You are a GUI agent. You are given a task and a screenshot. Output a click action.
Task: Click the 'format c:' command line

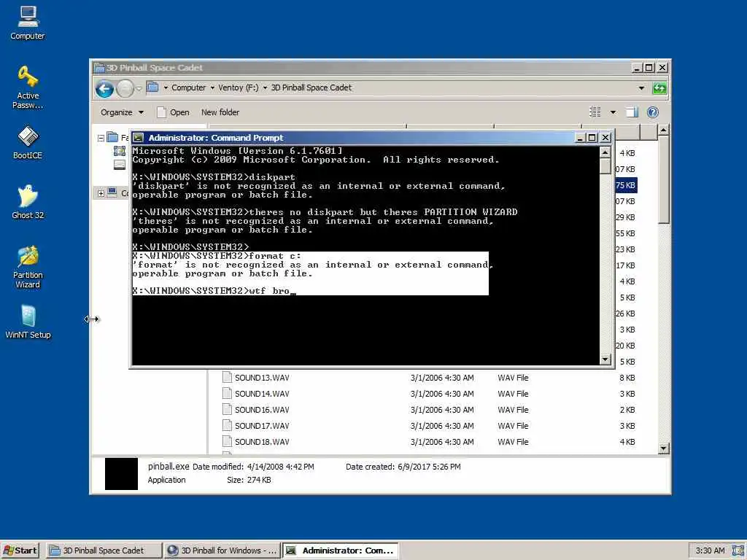point(275,256)
